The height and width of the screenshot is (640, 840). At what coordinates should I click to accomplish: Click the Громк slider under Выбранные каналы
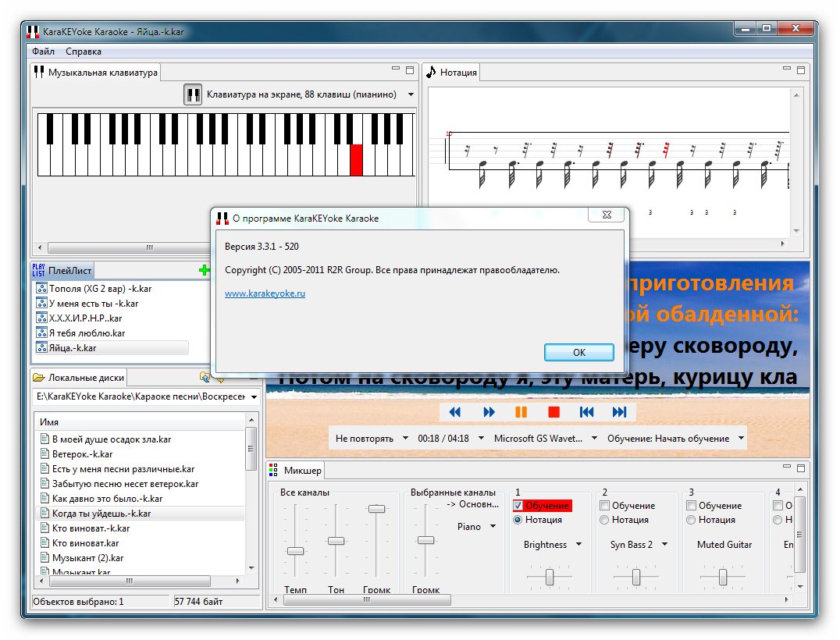coord(426,540)
